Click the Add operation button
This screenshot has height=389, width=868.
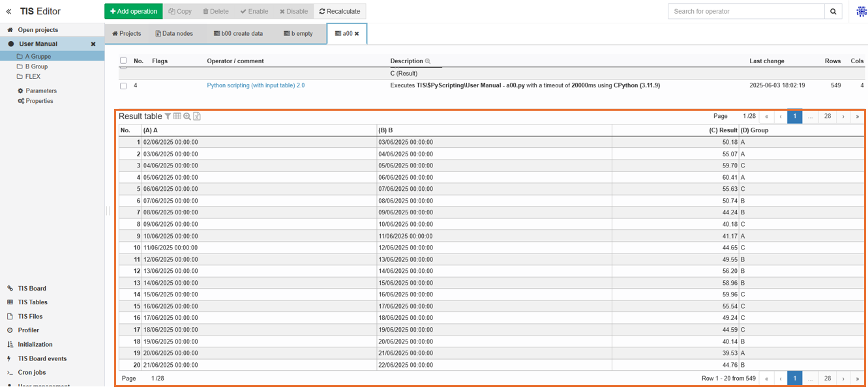click(x=134, y=11)
